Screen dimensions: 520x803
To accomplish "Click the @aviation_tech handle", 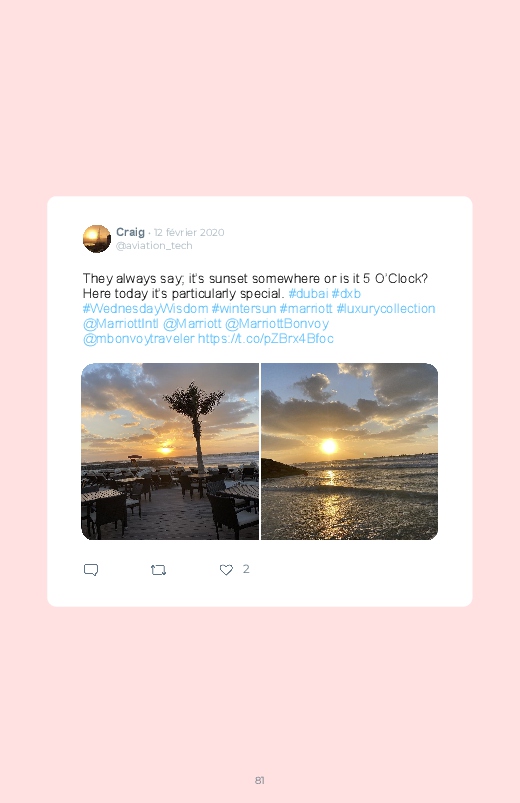I will (x=154, y=245).
